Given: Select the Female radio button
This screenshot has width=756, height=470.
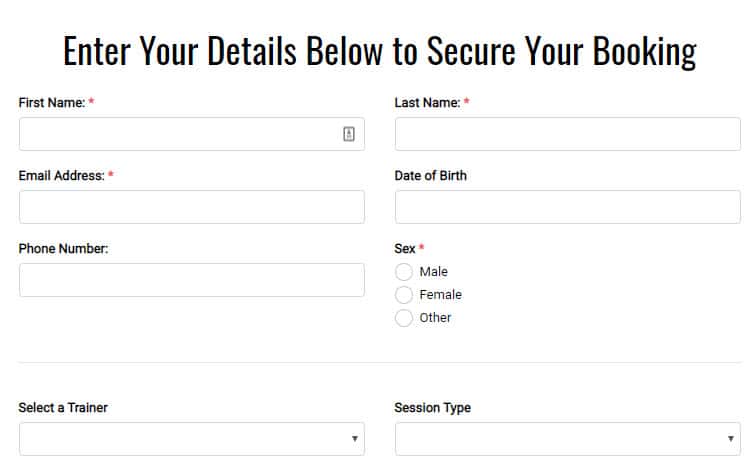Looking at the screenshot, I should click(x=404, y=295).
